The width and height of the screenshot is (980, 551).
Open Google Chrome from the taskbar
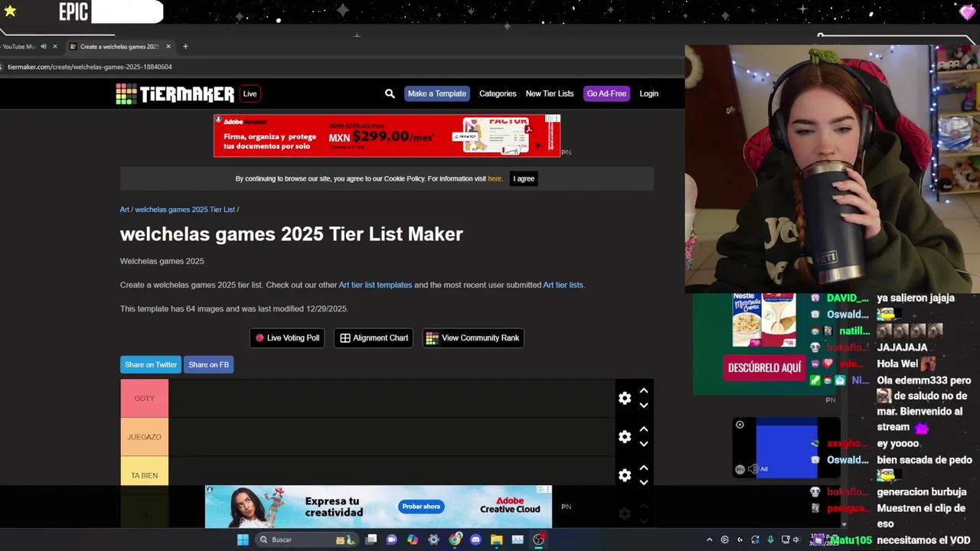click(x=455, y=540)
